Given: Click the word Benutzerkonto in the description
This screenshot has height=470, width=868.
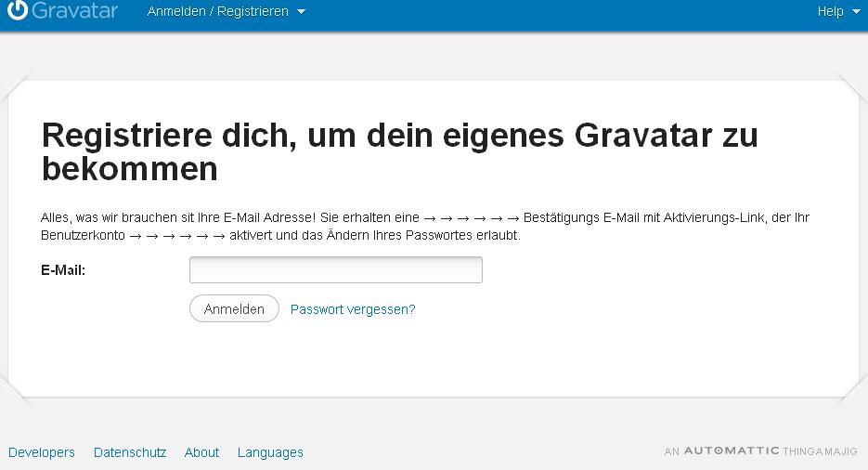Looking at the screenshot, I should 83,236.
